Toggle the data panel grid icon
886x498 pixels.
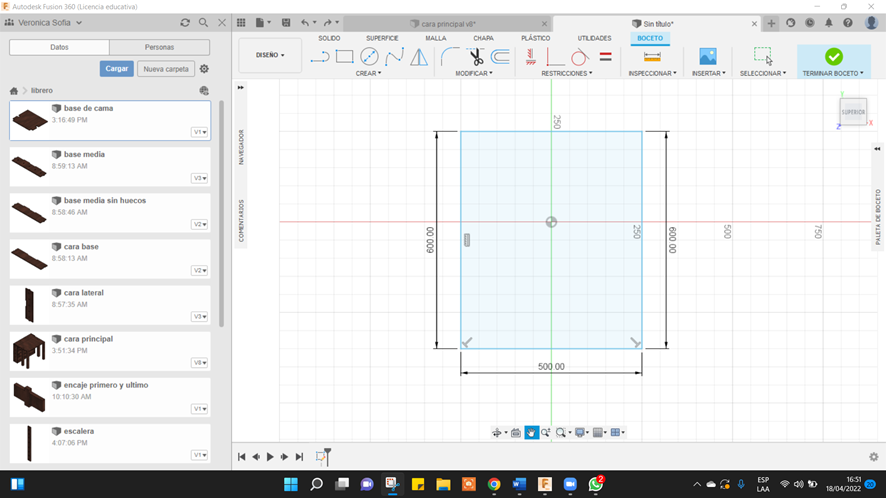coord(241,23)
